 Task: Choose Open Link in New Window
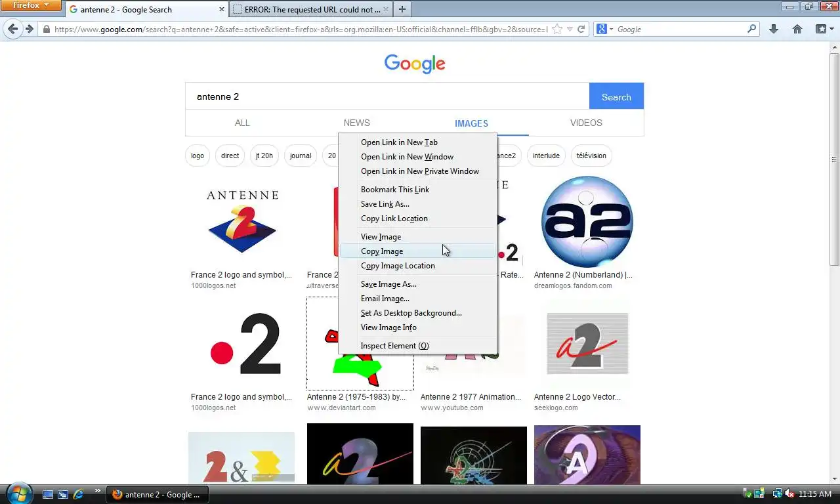(x=417, y=157)
